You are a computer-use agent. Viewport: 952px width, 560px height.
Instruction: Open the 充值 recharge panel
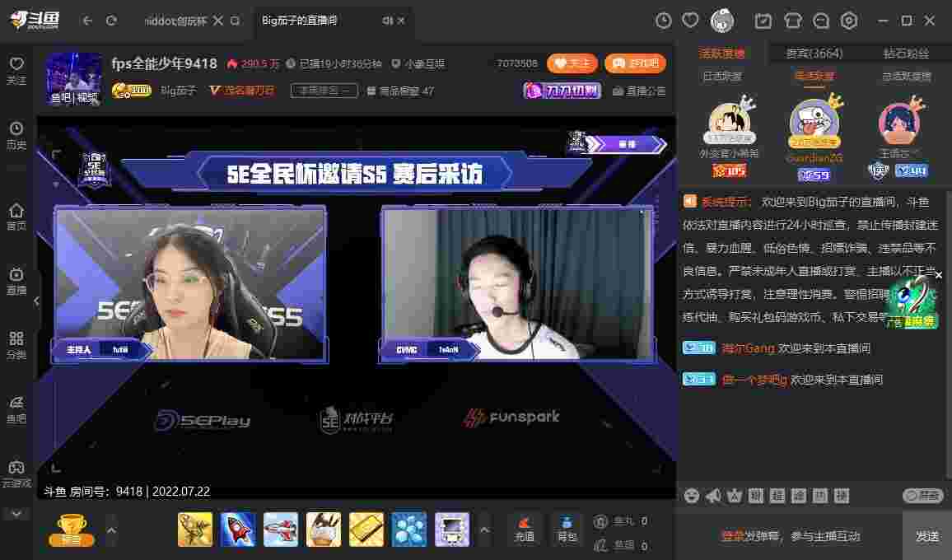pyautogui.click(x=525, y=530)
